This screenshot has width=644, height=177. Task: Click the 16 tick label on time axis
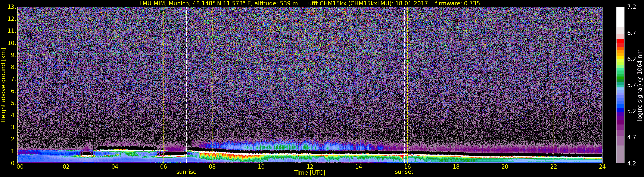tap(407, 167)
